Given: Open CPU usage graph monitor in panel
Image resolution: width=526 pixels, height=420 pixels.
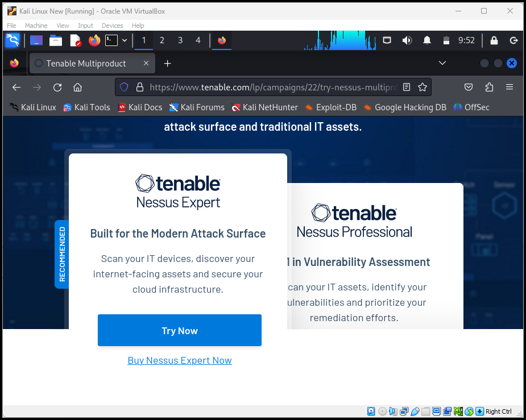Looking at the screenshot, I should point(340,40).
